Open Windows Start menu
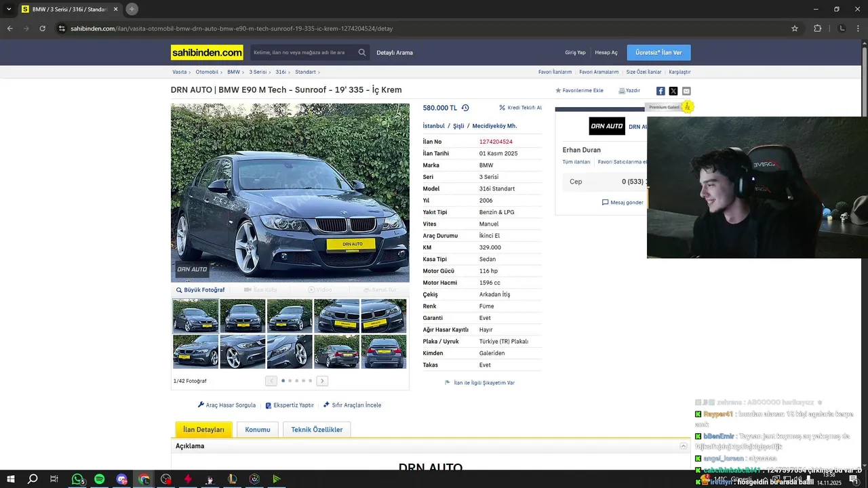 [10, 479]
